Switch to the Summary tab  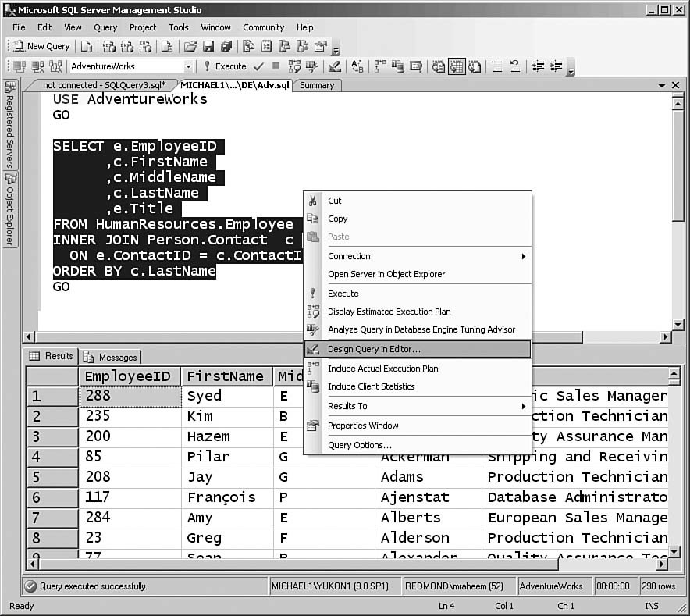pyautogui.click(x=317, y=85)
